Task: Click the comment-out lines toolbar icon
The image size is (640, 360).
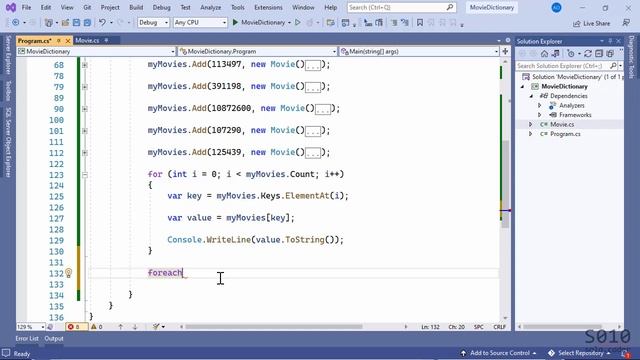Action: point(394,22)
